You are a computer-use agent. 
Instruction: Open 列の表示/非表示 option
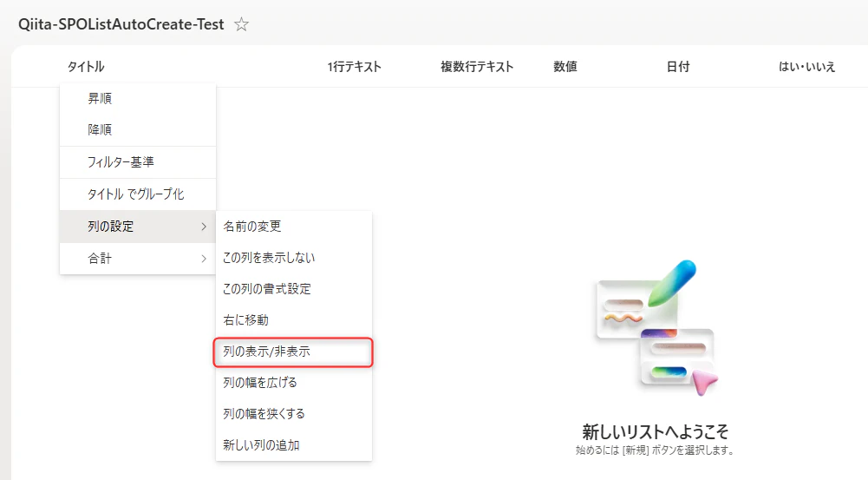pyautogui.click(x=293, y=352)
